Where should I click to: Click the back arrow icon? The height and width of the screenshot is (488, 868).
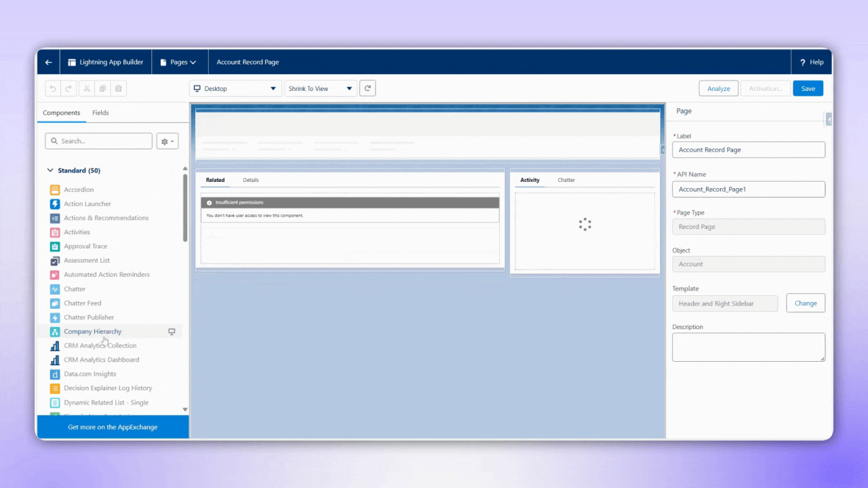48,62
